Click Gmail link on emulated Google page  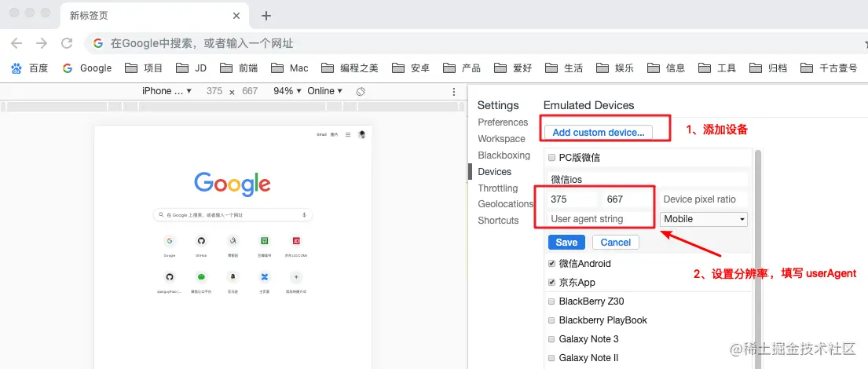pos(321,134)
